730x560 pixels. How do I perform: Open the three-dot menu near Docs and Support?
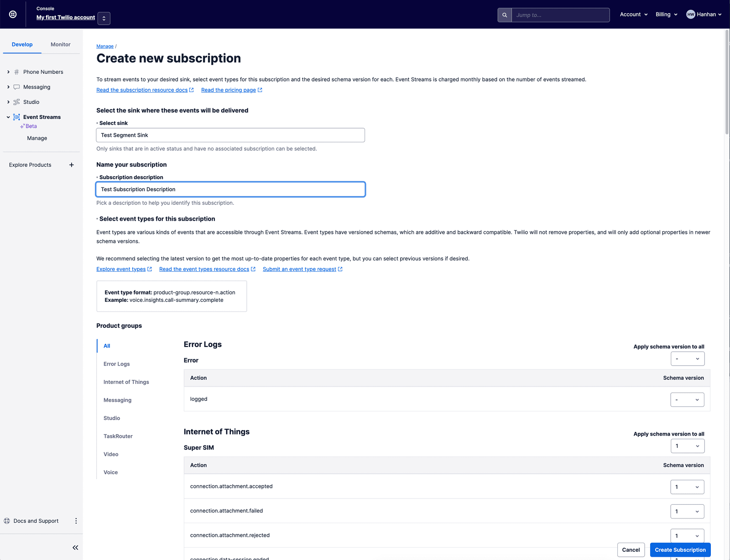tap(76, 520)
